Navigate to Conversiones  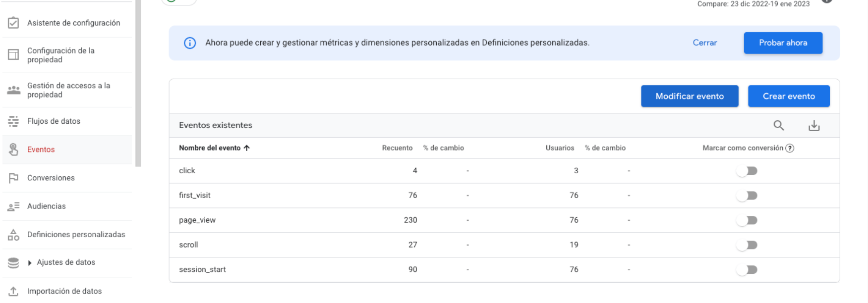point(67,178)
